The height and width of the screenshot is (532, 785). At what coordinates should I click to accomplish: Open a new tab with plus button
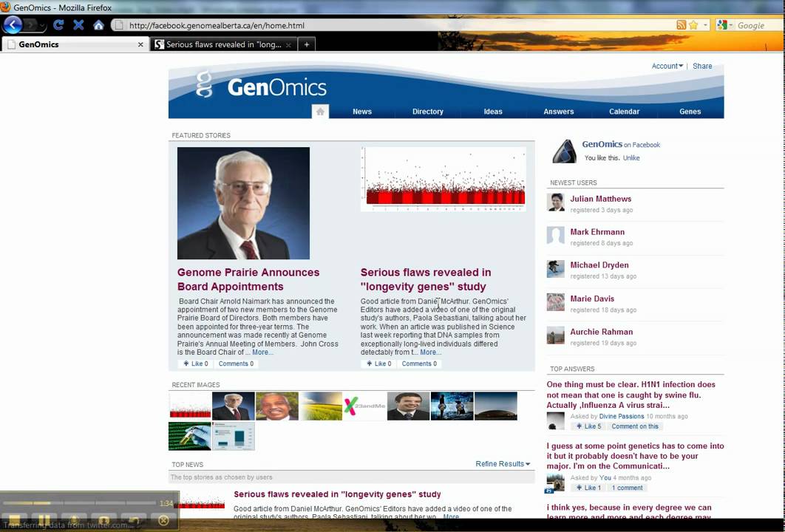(x=307, y=44)
